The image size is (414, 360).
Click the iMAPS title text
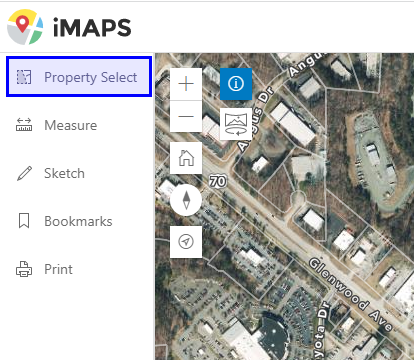[92, 27]
